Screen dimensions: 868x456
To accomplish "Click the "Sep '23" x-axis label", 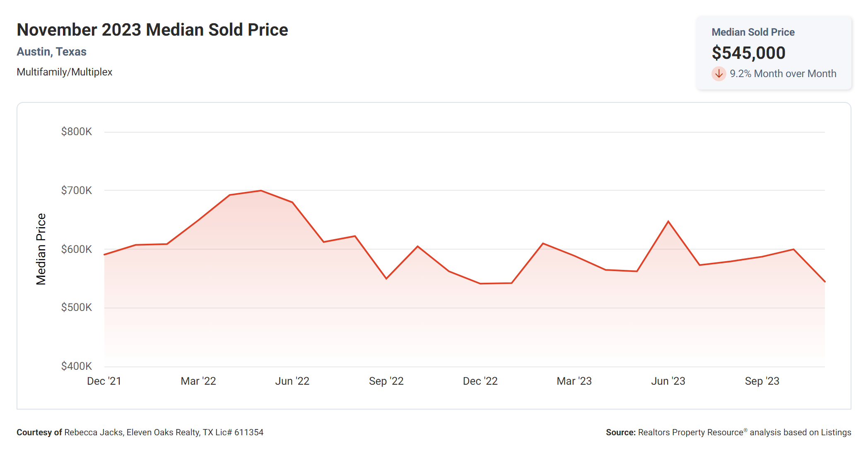I will [x=762, y=381].
